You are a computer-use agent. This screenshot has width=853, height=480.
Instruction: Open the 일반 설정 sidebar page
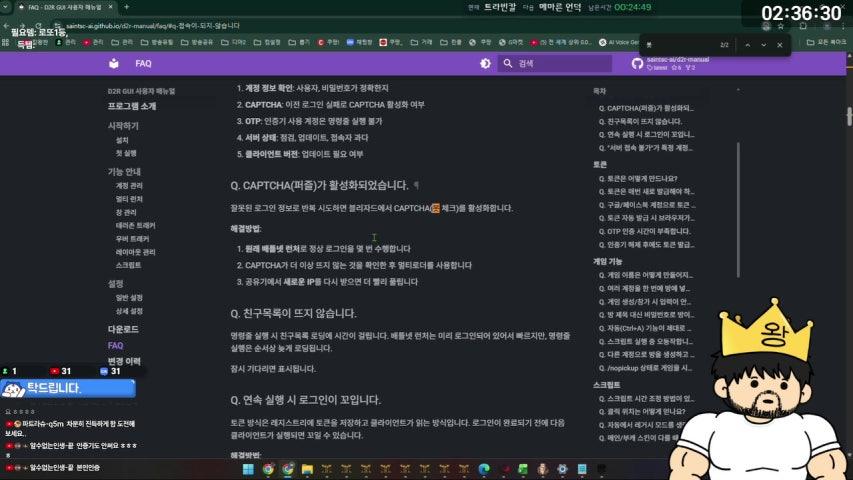[129, 298]
